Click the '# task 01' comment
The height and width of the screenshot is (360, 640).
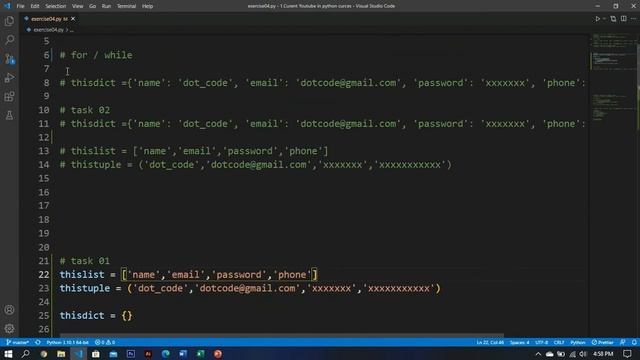(84, 261)
